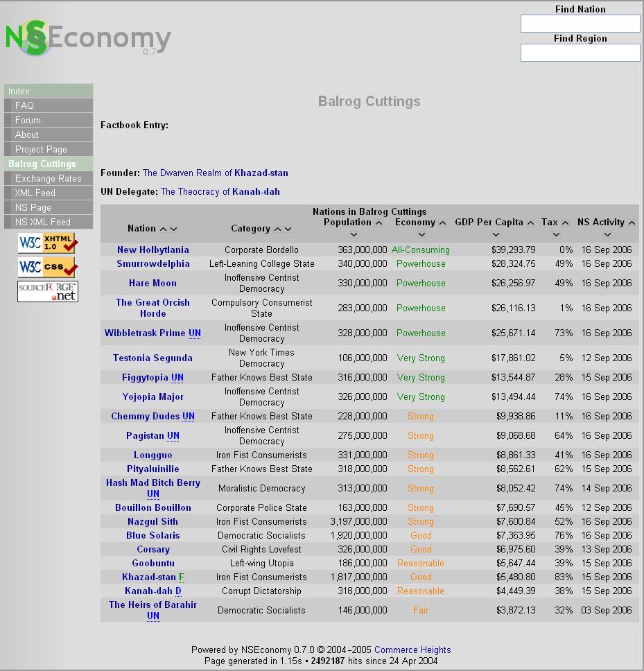Click the W3C XHTML 1.0 validation badge
Image resolution: width=644 pixels, height=671 pixels.
[x=48, y=243]
